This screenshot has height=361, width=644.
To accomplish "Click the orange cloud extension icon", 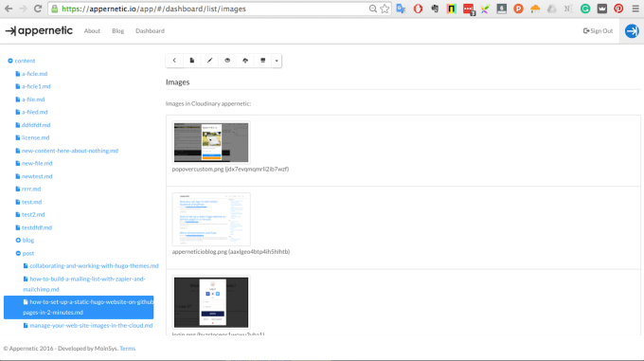I will 535,9.
